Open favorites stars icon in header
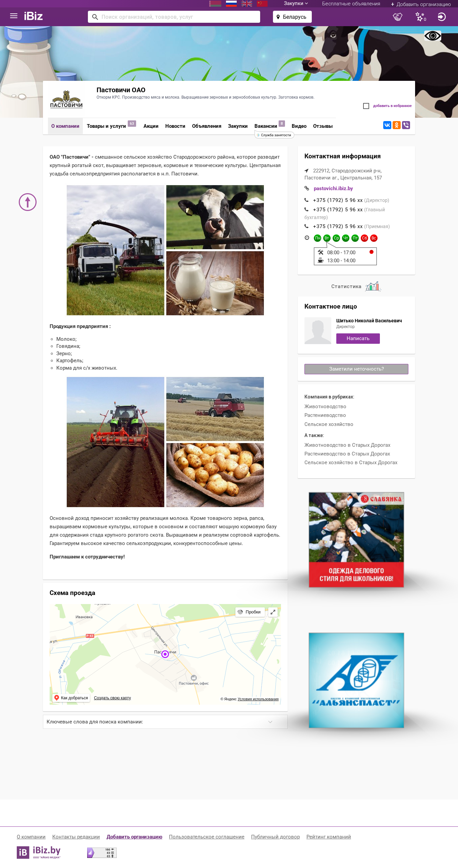This screenshot has width=458, height=868. click(x=420, y=16)
